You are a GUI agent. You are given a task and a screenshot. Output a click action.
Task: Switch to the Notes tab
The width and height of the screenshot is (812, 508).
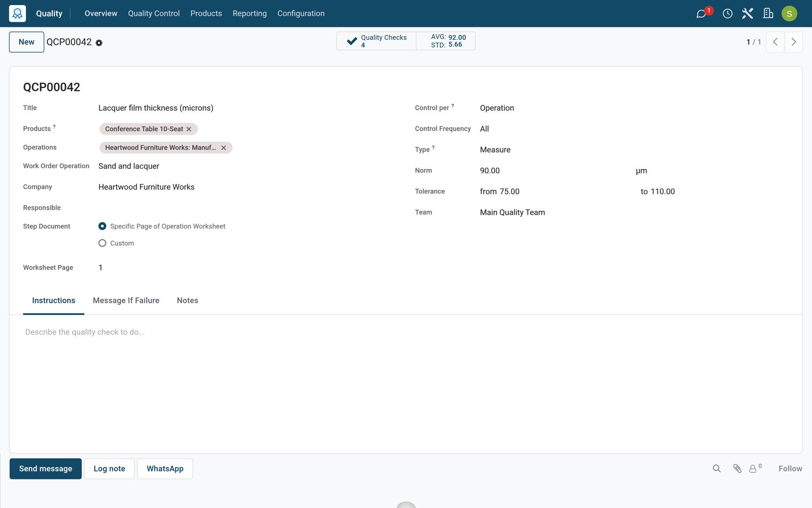coord(187,301)
